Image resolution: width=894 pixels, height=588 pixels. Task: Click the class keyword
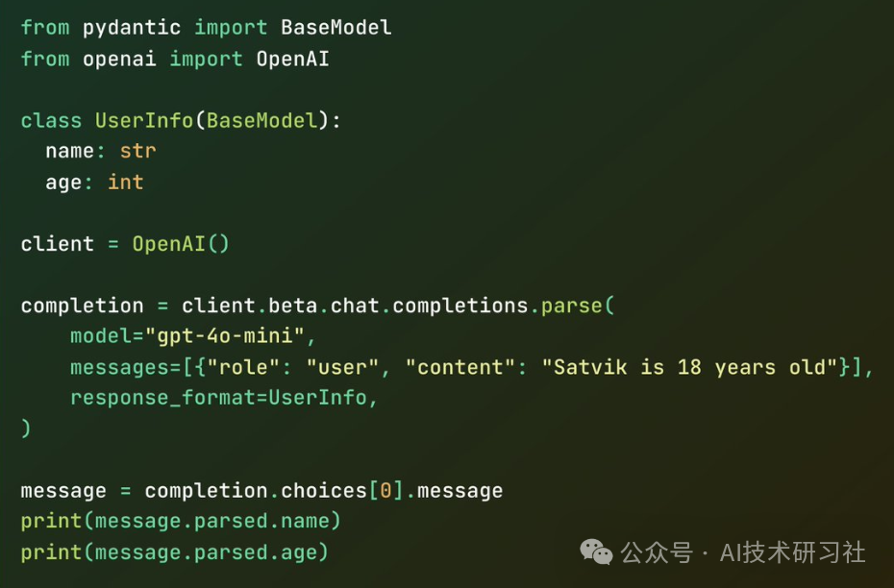pyautogui.click(x=51, y=120)
